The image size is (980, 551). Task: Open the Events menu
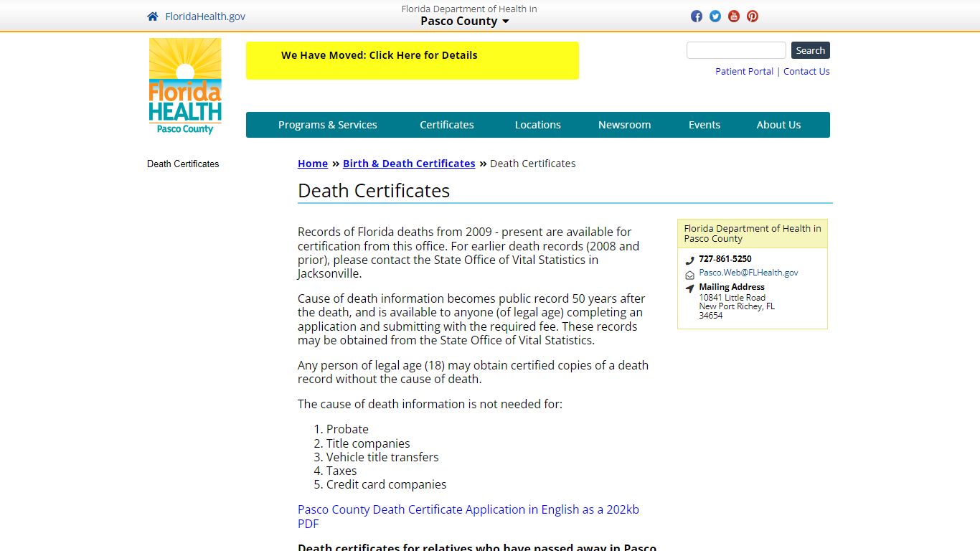coord(705,125)
